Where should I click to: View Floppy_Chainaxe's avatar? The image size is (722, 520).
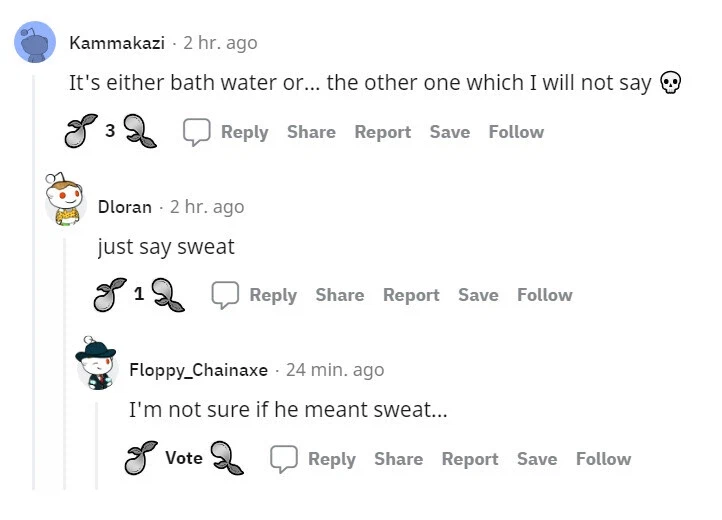(x=97, y=366)
